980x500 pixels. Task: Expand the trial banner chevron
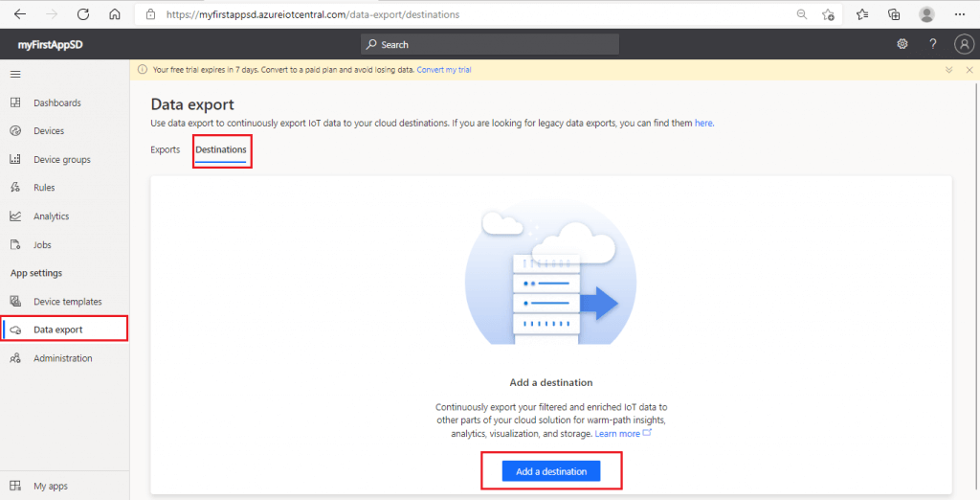[x=948, y=70]
